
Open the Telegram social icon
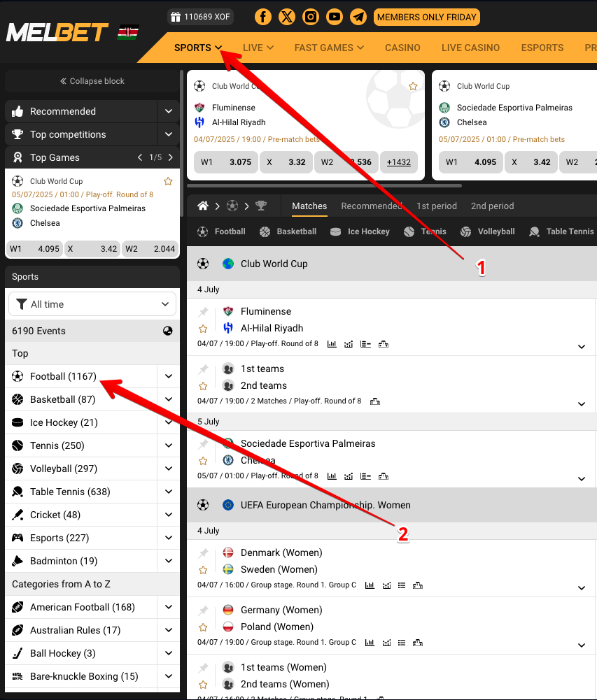tap(358, 17)
